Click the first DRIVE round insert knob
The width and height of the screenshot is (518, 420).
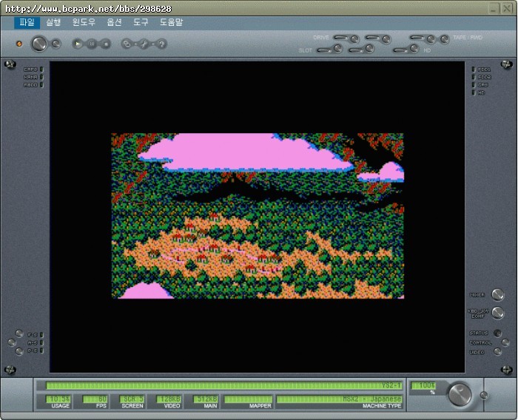coord(354,39)
